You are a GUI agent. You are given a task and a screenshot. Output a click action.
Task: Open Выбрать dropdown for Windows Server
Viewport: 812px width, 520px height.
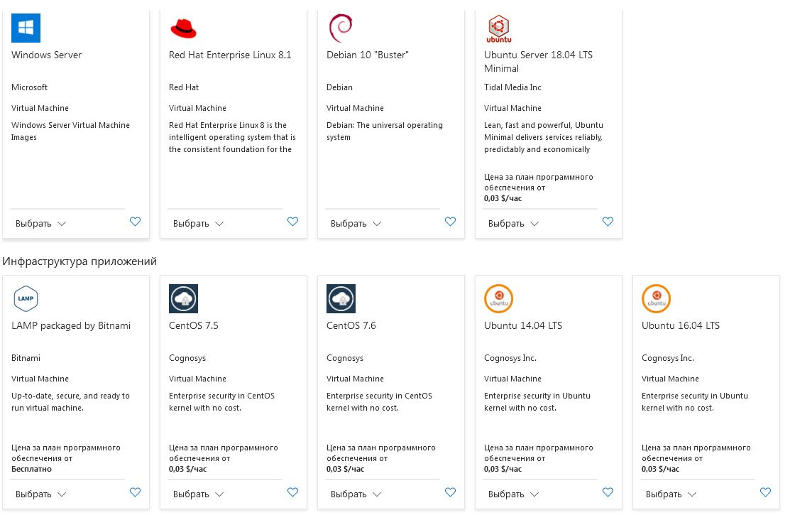coord(41,224)
